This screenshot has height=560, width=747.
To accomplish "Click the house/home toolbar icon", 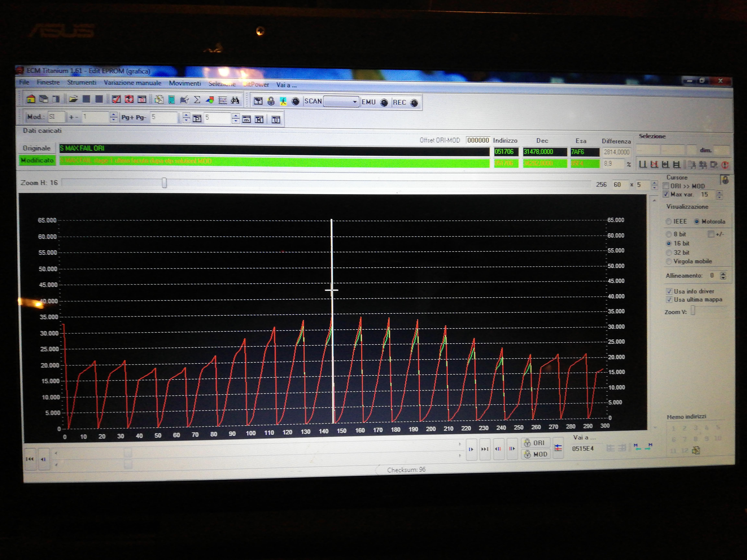I will [31, 99].
